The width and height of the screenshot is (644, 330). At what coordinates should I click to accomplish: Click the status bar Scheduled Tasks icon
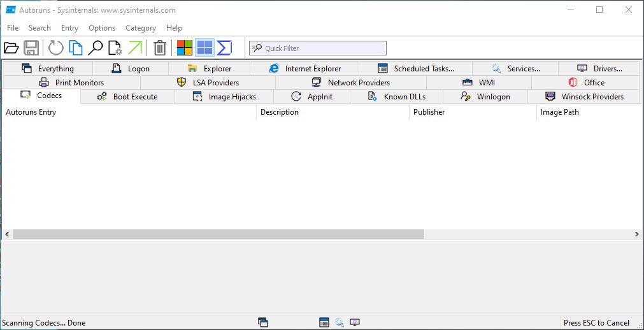point(324,322)
